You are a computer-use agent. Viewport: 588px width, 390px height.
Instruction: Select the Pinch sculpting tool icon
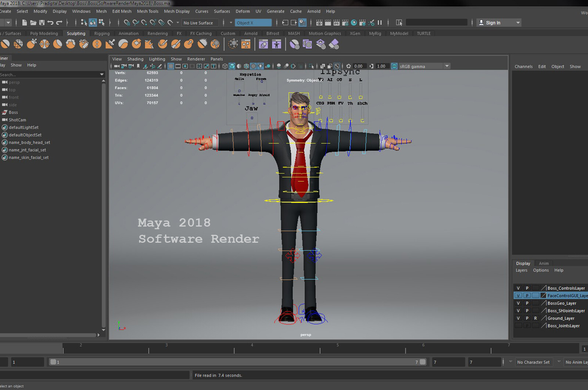click(44, 44)
